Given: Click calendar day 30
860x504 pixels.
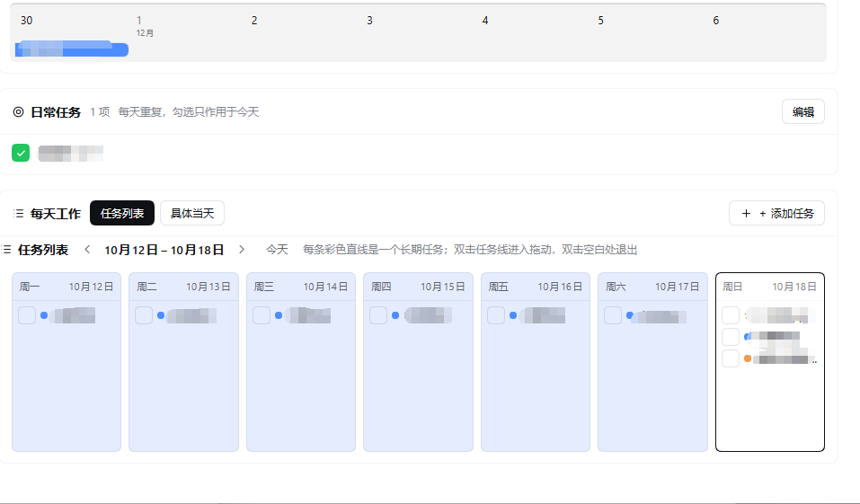Looking at the screenshot, I should (x=26, y=21).
